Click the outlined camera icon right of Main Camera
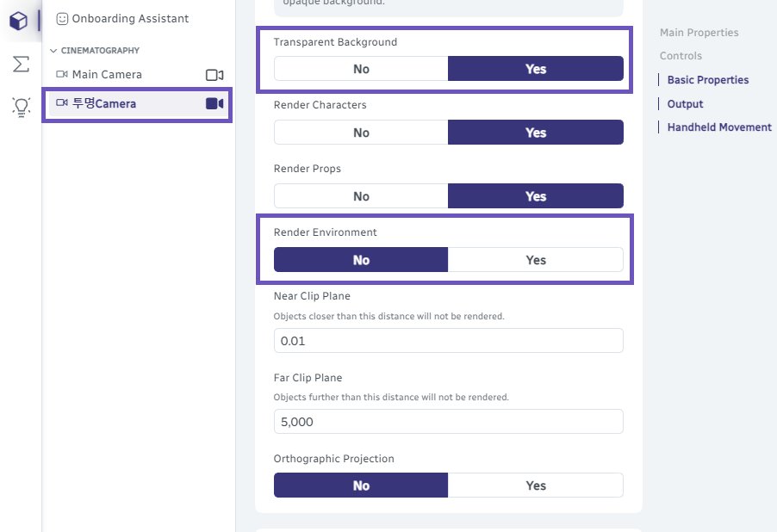 coord(214,75)
